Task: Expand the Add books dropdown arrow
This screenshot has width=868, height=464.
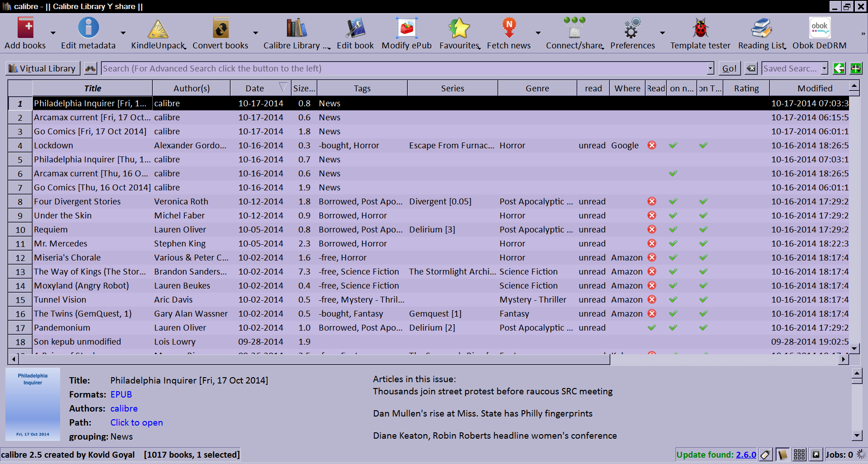Action: [x=53, y=33]
